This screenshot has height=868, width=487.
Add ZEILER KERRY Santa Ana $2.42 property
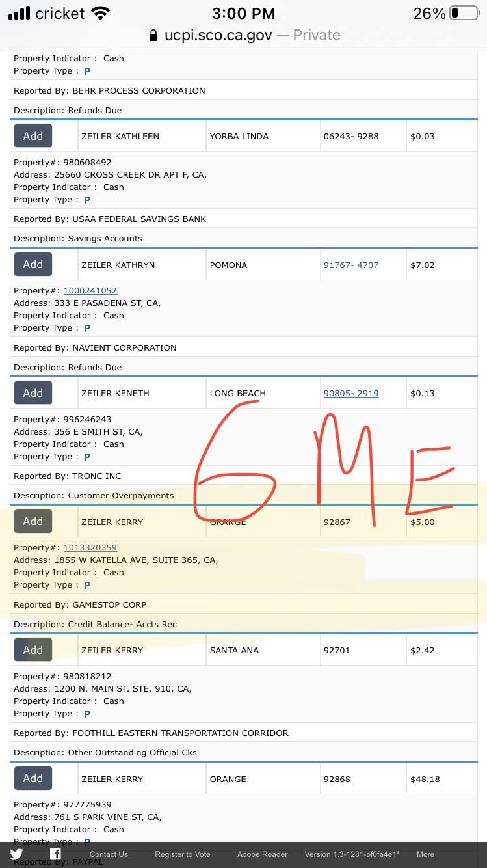coord(33,650)
